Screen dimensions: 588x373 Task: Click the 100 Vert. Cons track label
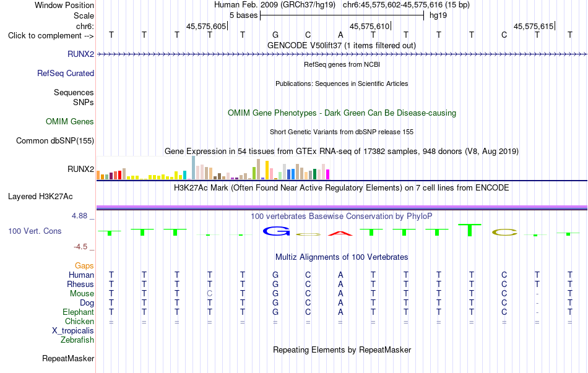(35, 231)
